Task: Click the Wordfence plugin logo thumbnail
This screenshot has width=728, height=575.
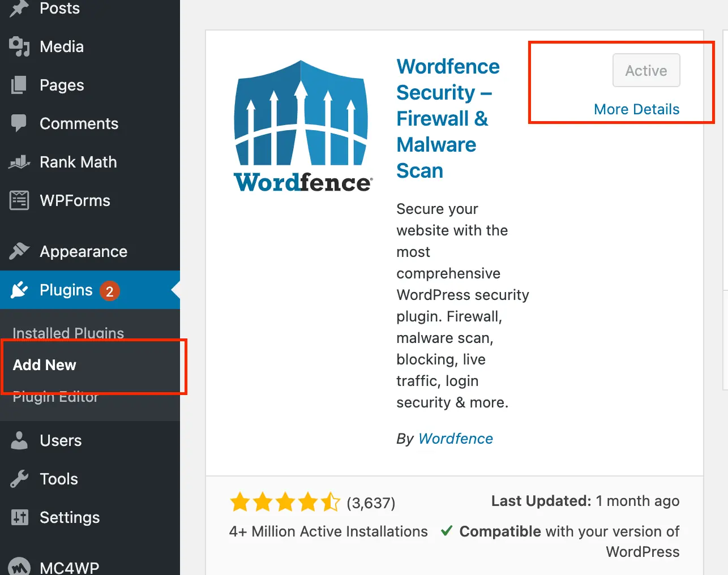Action: [x=303, y=126]
